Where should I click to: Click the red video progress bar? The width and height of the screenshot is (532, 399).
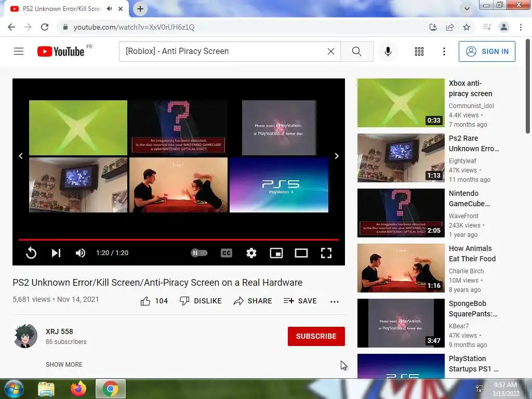[x=179, y=240]
